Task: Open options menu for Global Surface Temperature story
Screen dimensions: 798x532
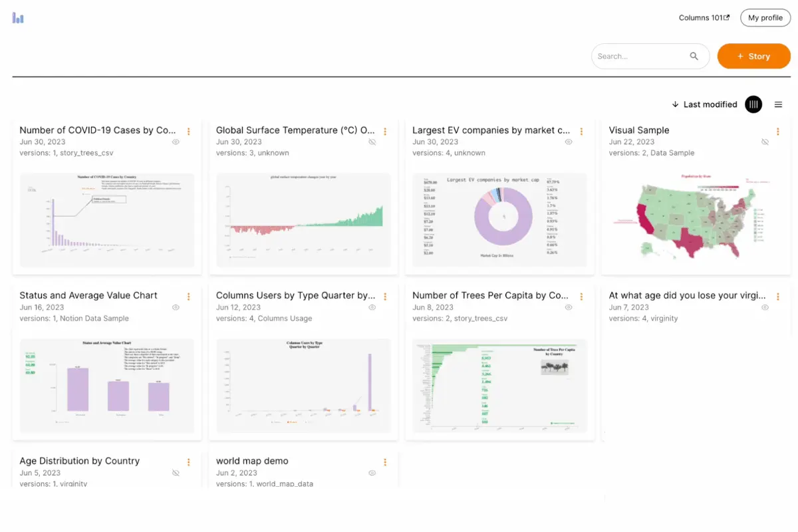Action: tap(385, 132)
